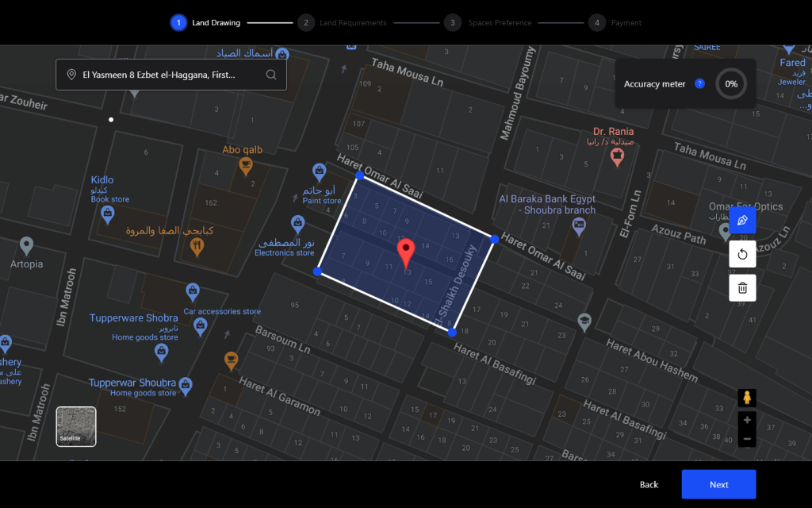Click the Next button
The width and height of the screenshot is (812, 508).
coord(718,484)
